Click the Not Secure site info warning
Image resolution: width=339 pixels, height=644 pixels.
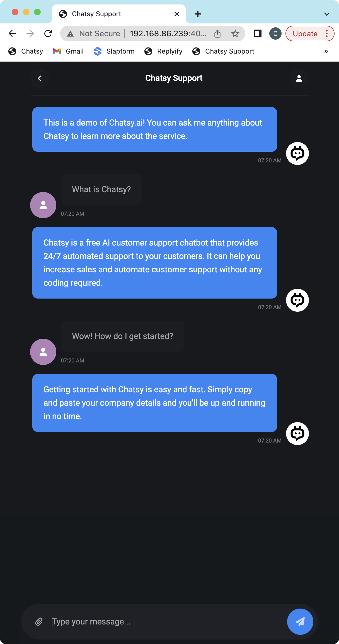point(94,34)
